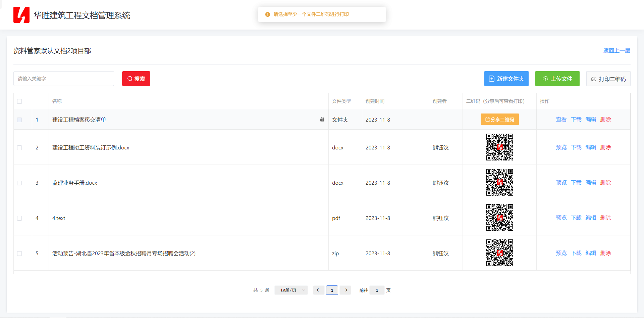Screen dimensions: 644x318
Task: Click 删除 for 建设工程档案移交清单
Action: (x=605, y=119)
